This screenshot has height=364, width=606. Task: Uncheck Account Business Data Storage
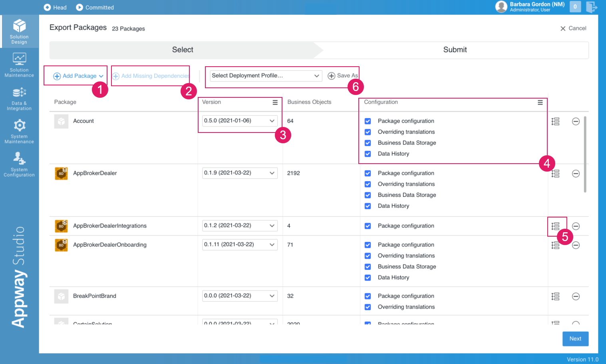(368, 143)
